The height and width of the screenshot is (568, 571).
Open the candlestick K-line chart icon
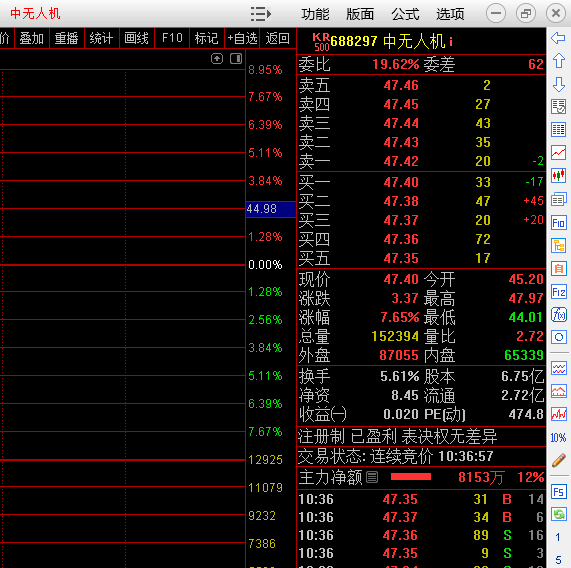tap(559, 176)
